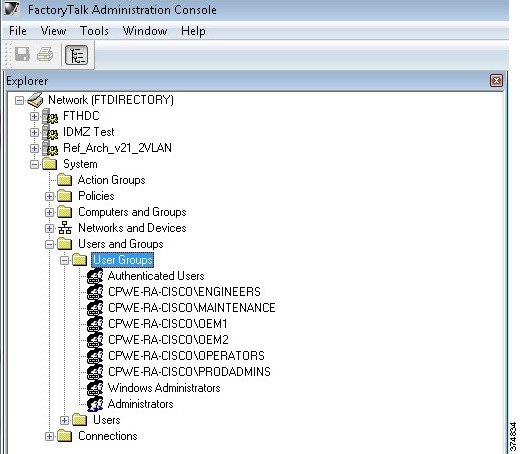
Task: Click the FTHDC application icon
Action: click(x=50, y=116)
